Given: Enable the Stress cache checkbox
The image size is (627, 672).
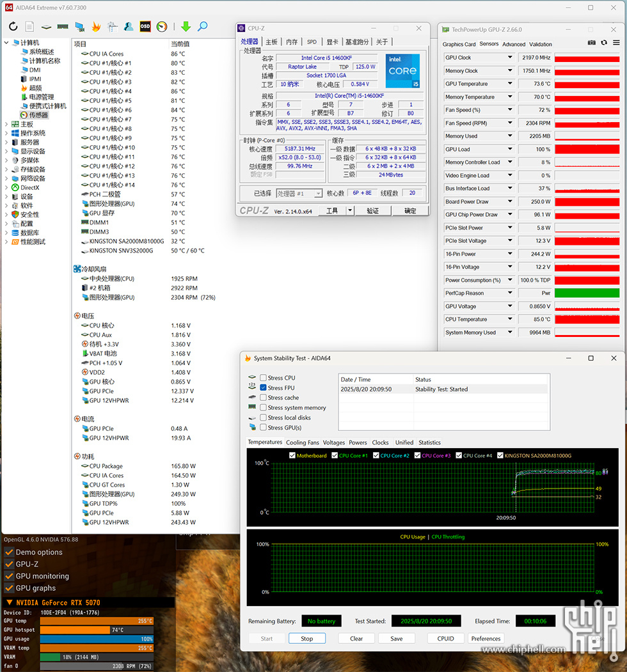Looking at the screenshot, I should click(x=264, y=397).
